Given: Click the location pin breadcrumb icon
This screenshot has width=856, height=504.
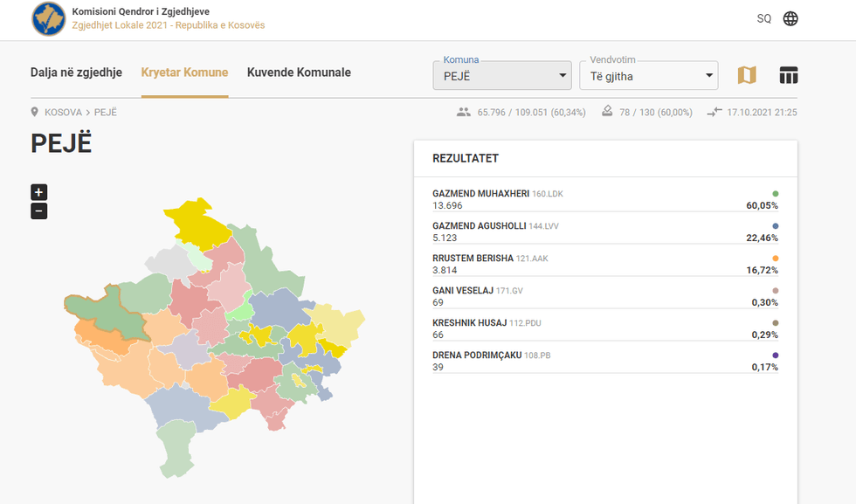Looking at the screenshot, I should click(35, 113).
